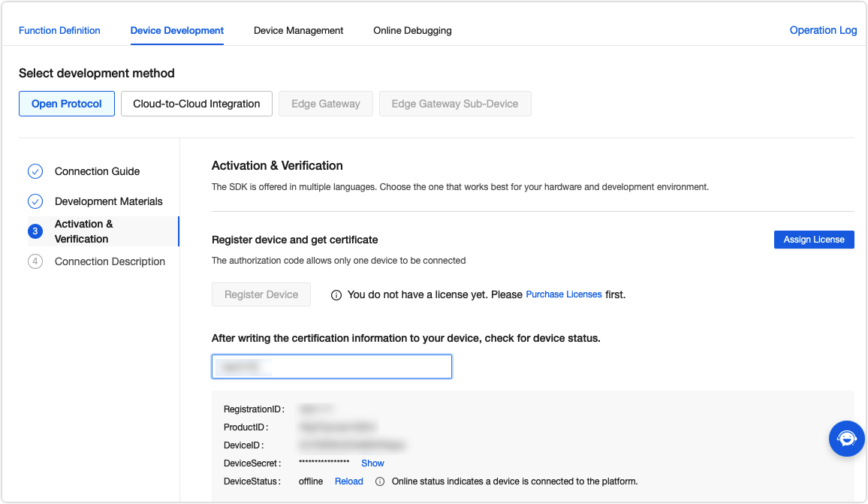This screenshot has width=868, height=504.
Task: Choose the Open Protocol development method
Action: tap(67, 104)
